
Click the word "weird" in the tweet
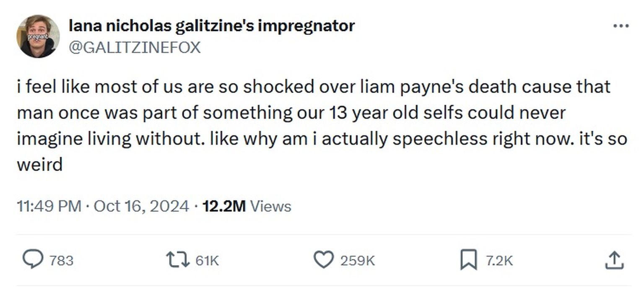39,164
